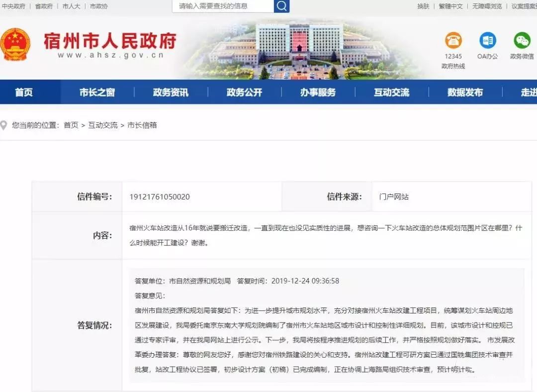This screenshot has width=537, height=392.
Task: Open the 政务微信 WeChat icon
Action: pos(522,41)
